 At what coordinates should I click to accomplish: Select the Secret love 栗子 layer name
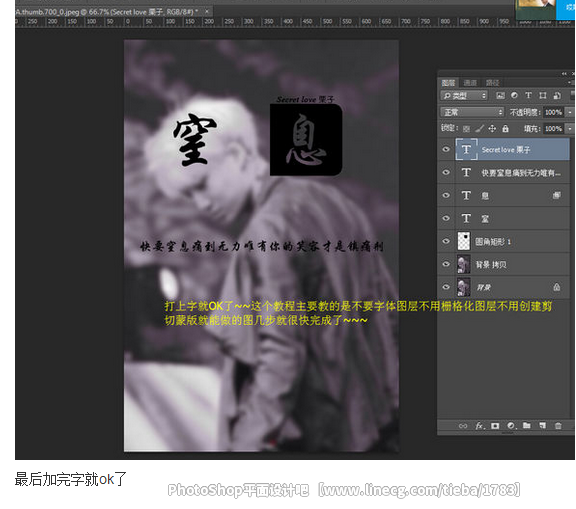click(x=506, y=149)
